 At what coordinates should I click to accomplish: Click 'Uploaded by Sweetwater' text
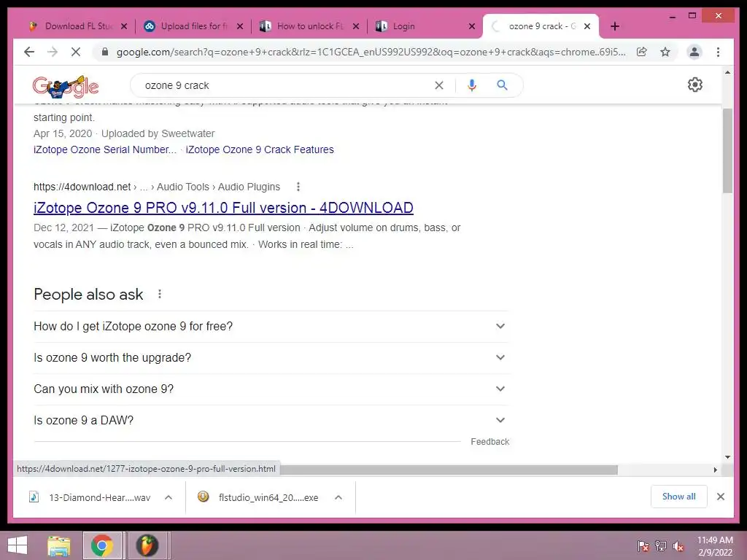coord(158,133)
